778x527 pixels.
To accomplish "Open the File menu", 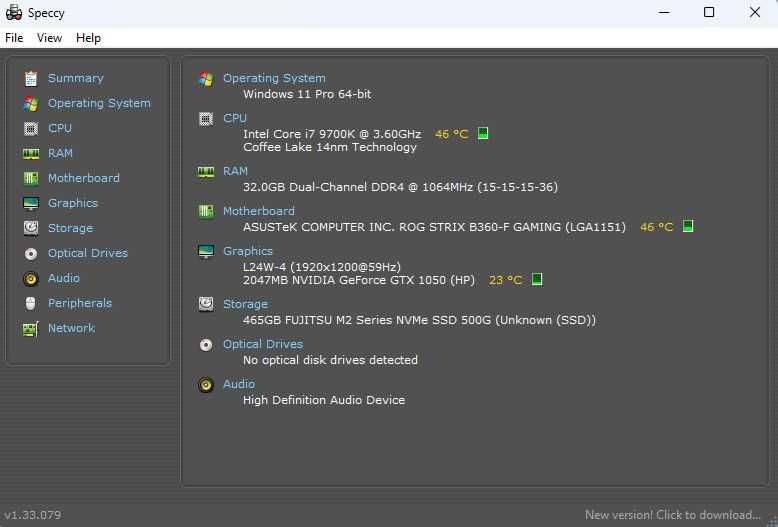I will point(14,38).
